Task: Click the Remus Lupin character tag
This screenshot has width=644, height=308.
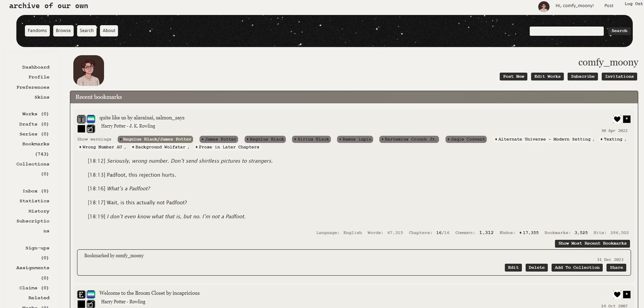Action: (x=355, y=139)
